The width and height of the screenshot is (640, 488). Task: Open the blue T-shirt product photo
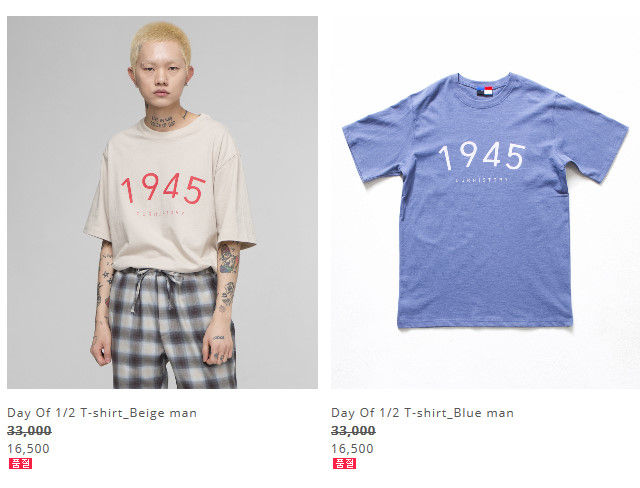[x=485, y=202]
